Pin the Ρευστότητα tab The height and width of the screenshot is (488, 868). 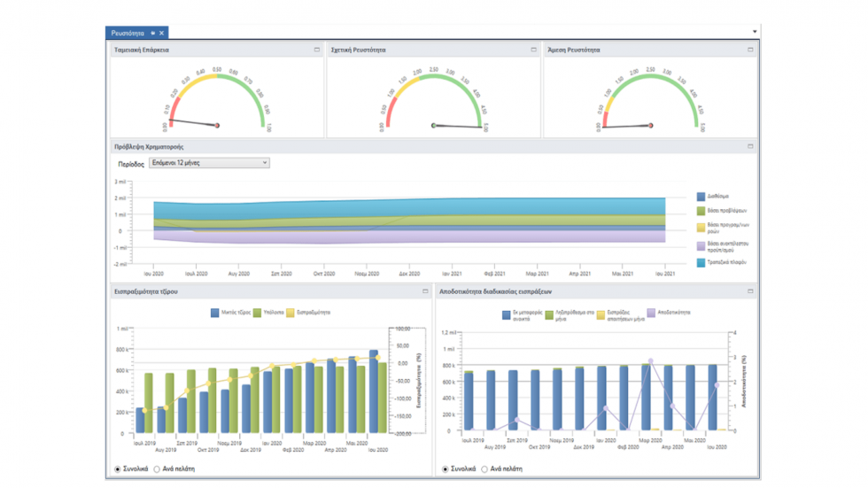pyautogui.click(x=152, y=33)
